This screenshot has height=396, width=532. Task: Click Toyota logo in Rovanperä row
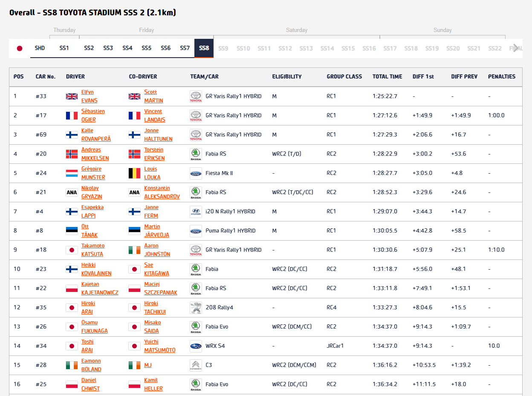pos(196,135)
